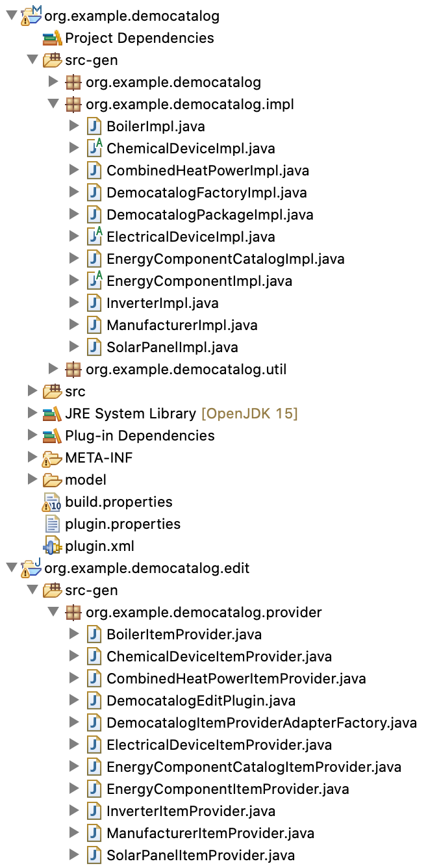Click the ManufacturerItemProvider.java file icon
Screen dimensions: 426x868
95,833
